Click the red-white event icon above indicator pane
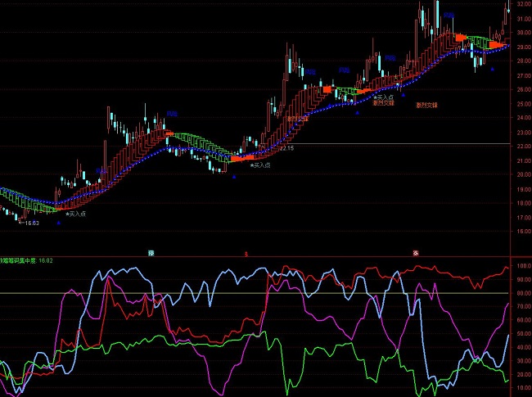This screenshot has height=397, width=532. (x=417, y=252)
